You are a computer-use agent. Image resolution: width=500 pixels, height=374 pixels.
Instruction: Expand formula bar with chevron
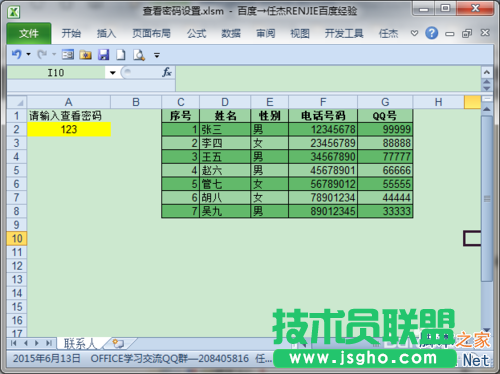[x=487, y=72]
